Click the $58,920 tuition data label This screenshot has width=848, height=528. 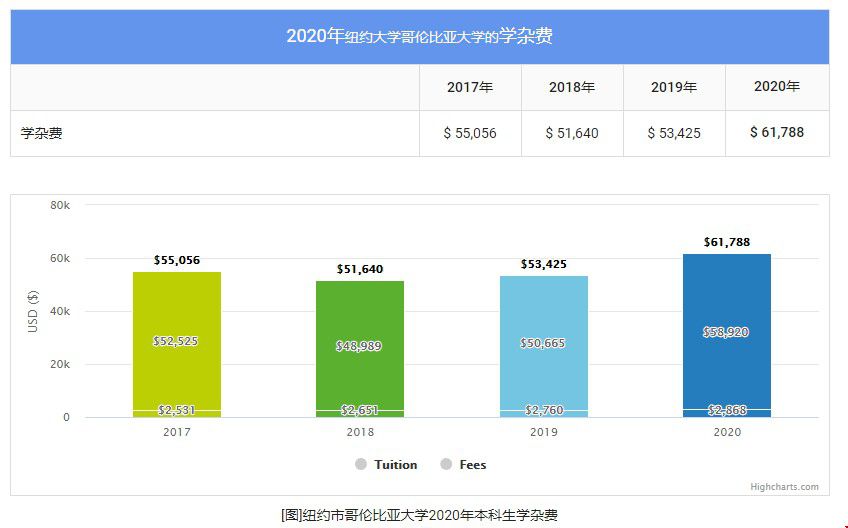(x=726, y=332)
